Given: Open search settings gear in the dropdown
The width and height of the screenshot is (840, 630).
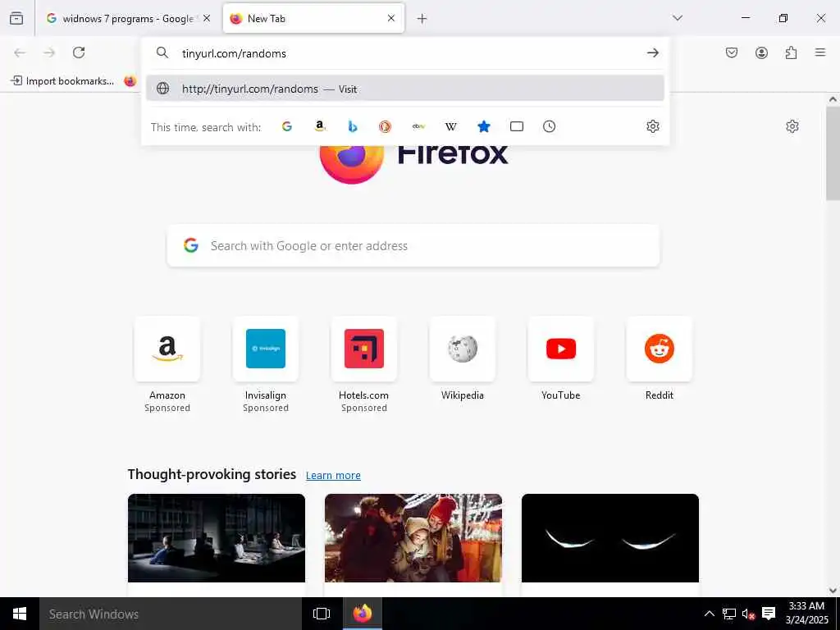Looking at the screenshot, I should pos(652,126).
